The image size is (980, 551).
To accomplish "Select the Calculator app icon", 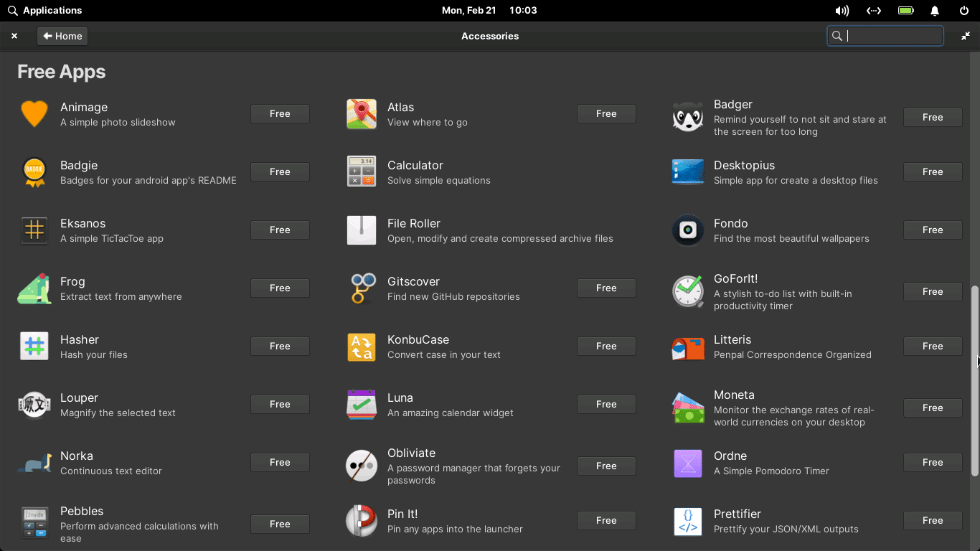I will 361,171.
